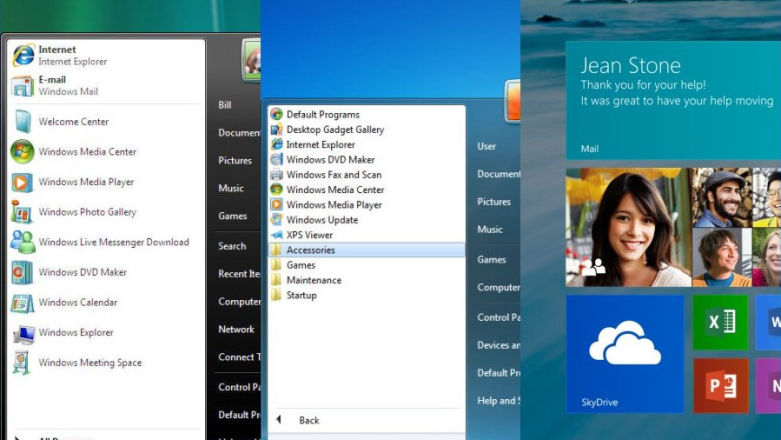Image resolution: width=781 pixels, height=440 pixels.
Task: Launch the Excel tile
Action: pyautogui.click(x=721, y=322)
